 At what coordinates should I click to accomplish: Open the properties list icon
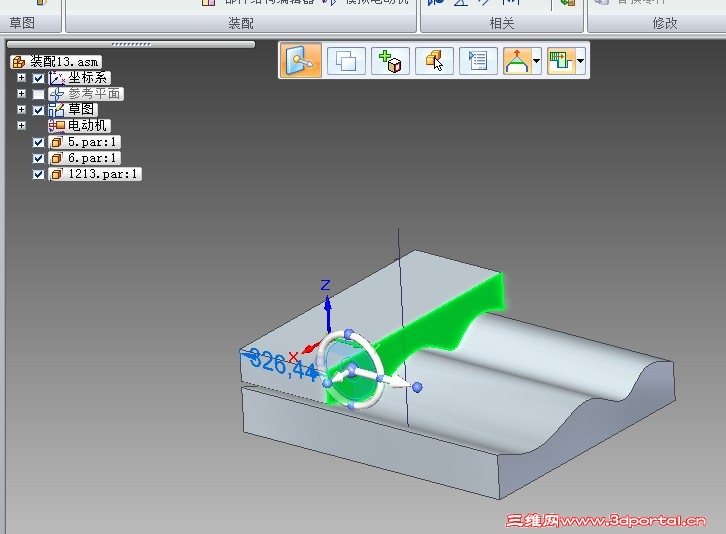478,61
